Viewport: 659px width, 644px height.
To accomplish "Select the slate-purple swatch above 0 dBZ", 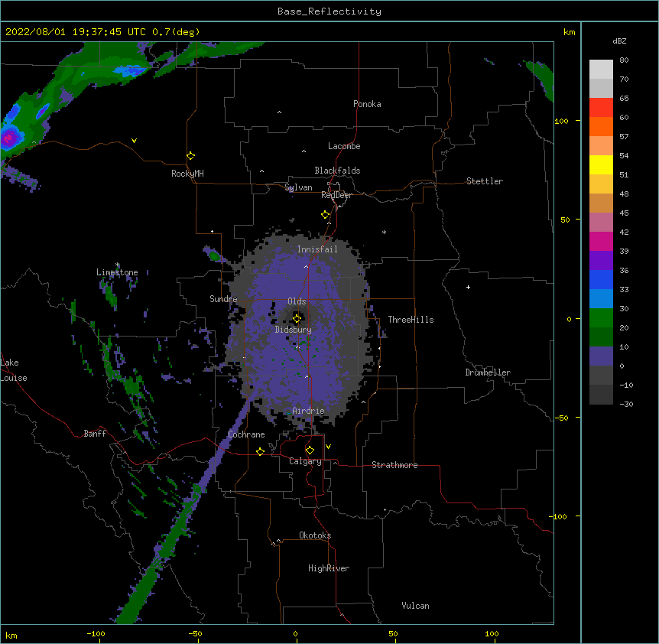I will click(x=601, y=356).
